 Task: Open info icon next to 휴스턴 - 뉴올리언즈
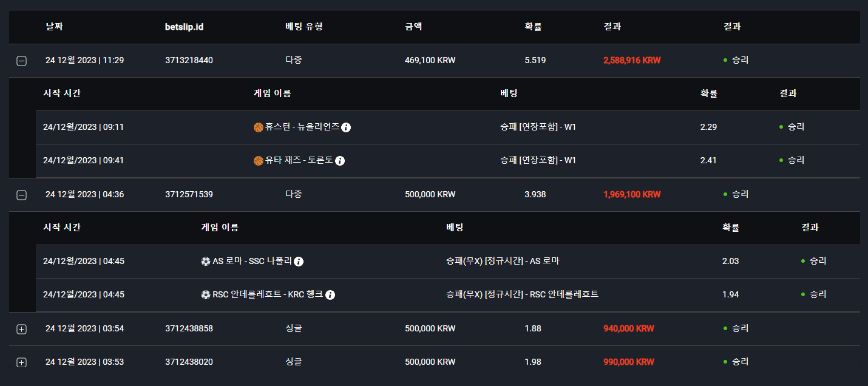coord(346,127)
